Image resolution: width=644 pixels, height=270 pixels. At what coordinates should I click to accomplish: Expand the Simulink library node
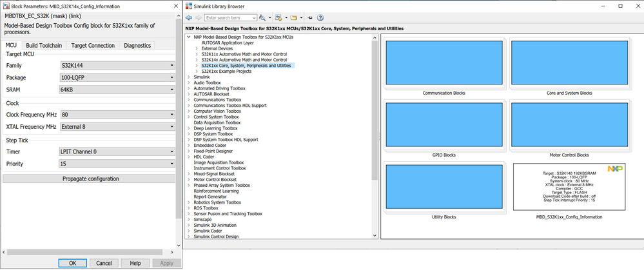(x=188, y=77)
